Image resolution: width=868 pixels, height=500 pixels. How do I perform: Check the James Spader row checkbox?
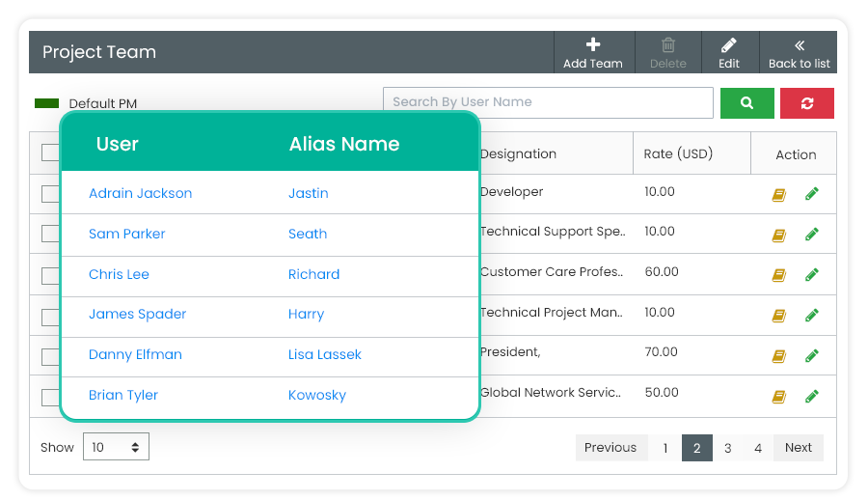(50, 317)
